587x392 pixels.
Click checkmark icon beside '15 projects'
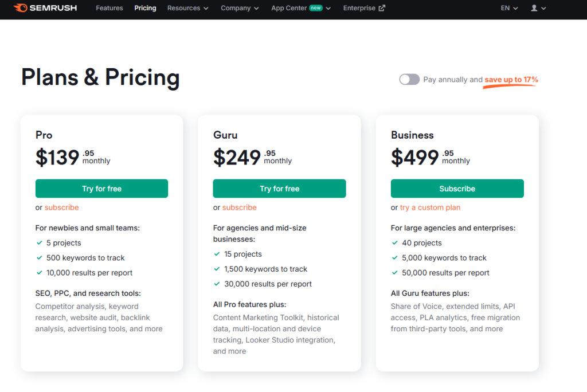217,254
